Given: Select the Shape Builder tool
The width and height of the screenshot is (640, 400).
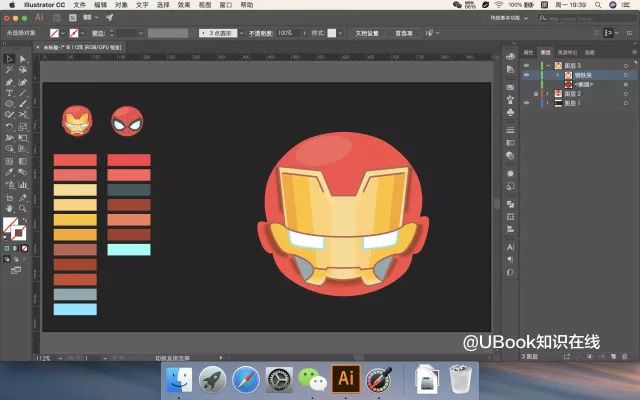Looking at the screenshot, I should tap(9, 149).
